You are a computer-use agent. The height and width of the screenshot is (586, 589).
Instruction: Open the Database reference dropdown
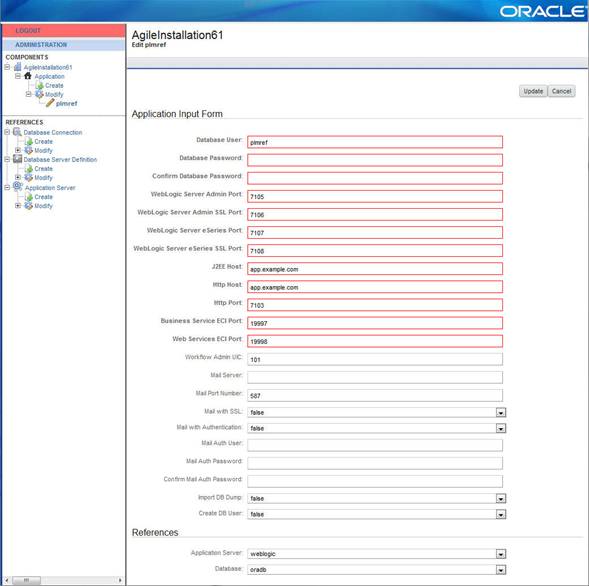tap(500, 570)
